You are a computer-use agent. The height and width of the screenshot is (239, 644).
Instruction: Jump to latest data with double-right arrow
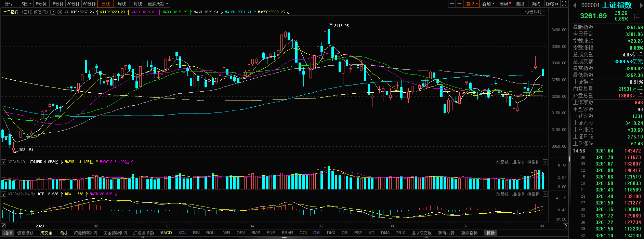[565, 226]
